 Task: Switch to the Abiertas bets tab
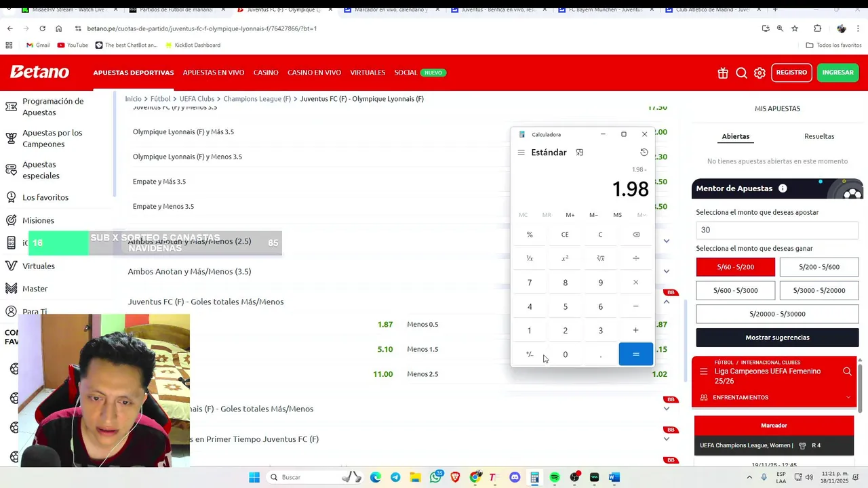(x=736, y=136)
